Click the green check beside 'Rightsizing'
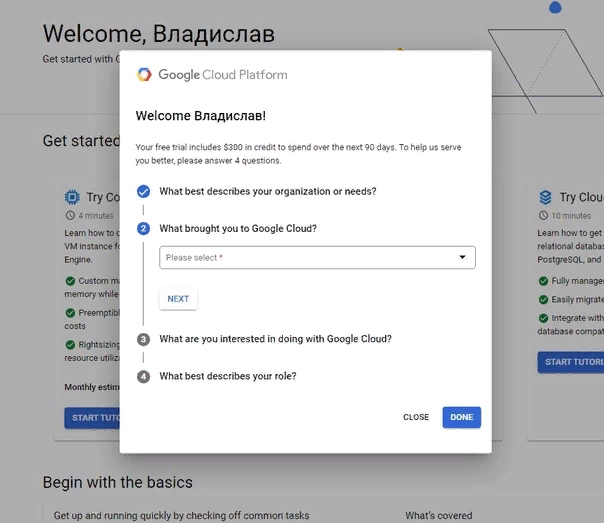604x523 pixels. click(70, 344)
